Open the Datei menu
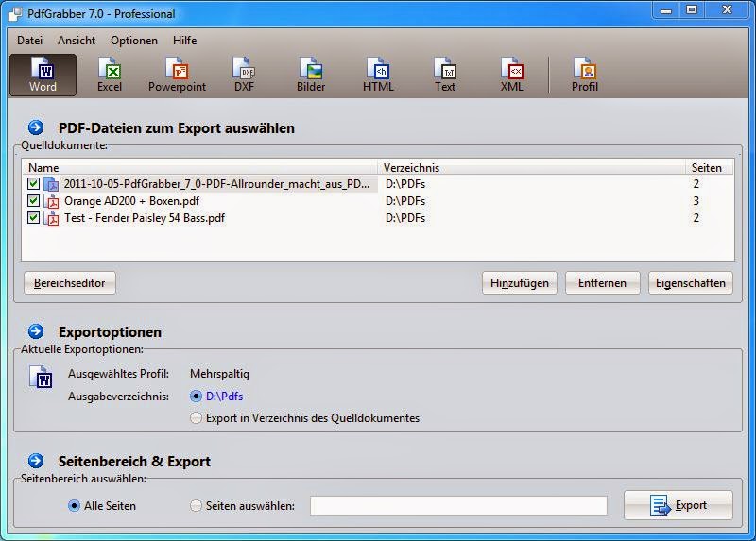Viewport: 756px width, 541px height. tap(30, 41)
